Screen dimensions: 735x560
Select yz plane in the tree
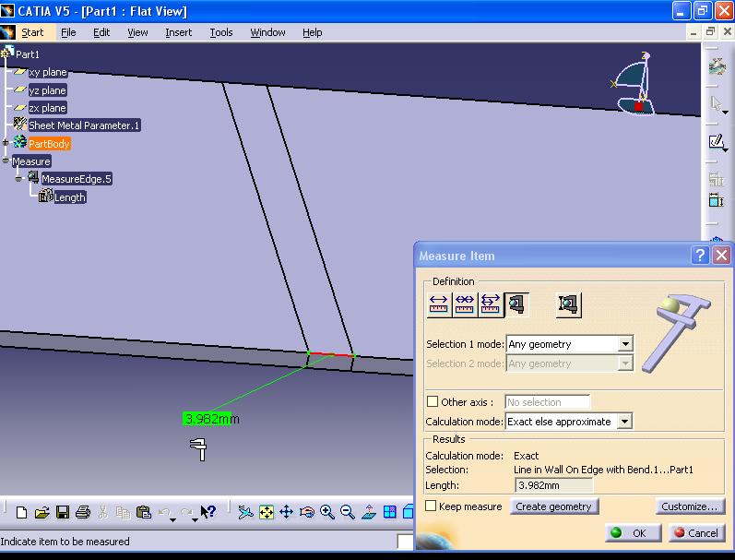pyautogui.click(x=47, y=90)
